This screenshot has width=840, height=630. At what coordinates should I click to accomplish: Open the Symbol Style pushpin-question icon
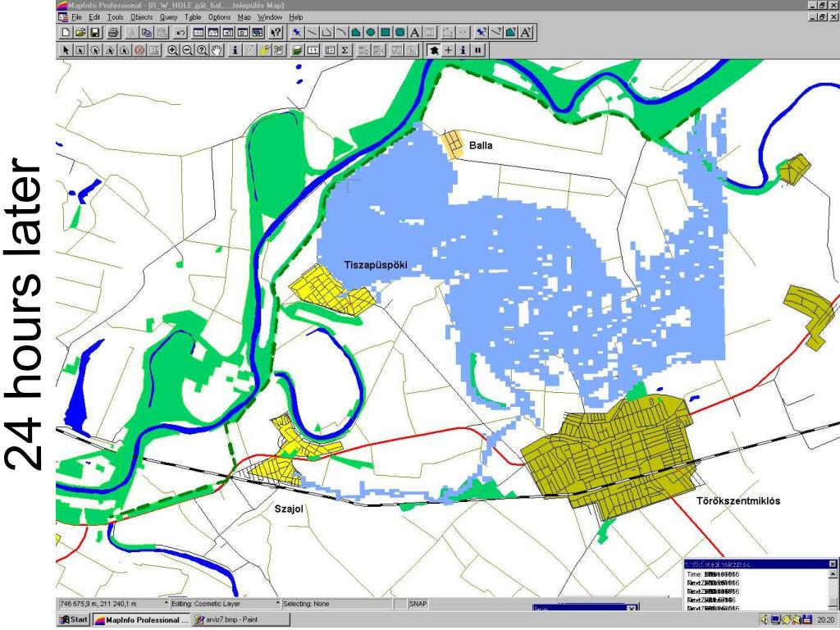(x=482, y=33)
